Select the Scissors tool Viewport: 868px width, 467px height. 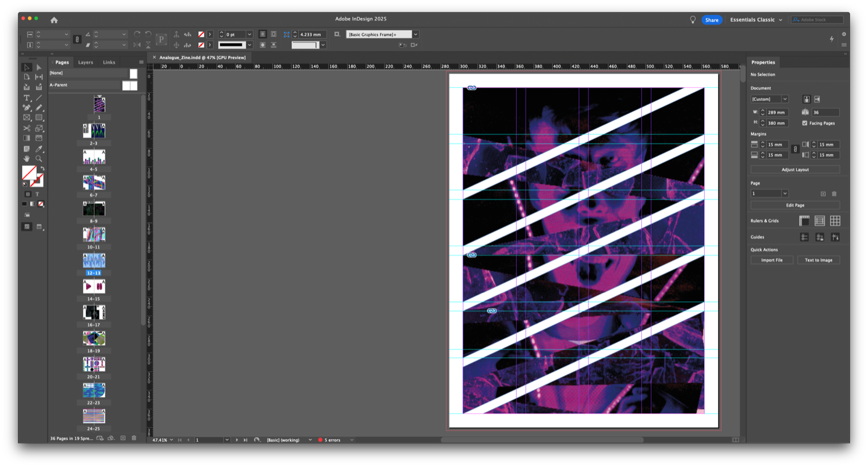tap(27, 128)
